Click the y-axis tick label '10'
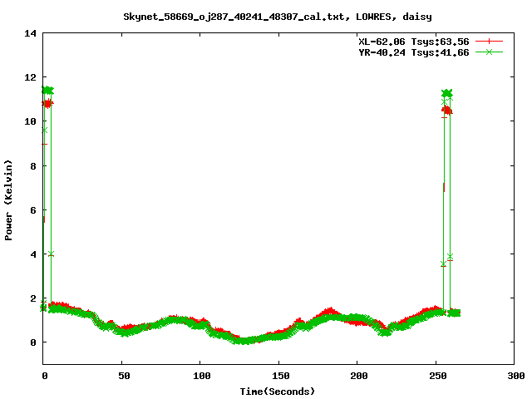532x399 pixels. coord(30,121)
